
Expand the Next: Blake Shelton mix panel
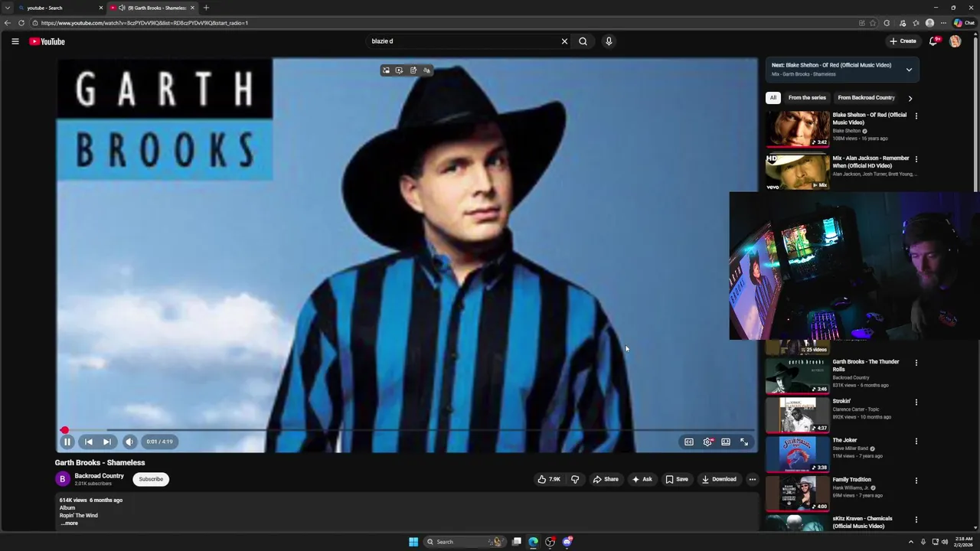(909, 70)
